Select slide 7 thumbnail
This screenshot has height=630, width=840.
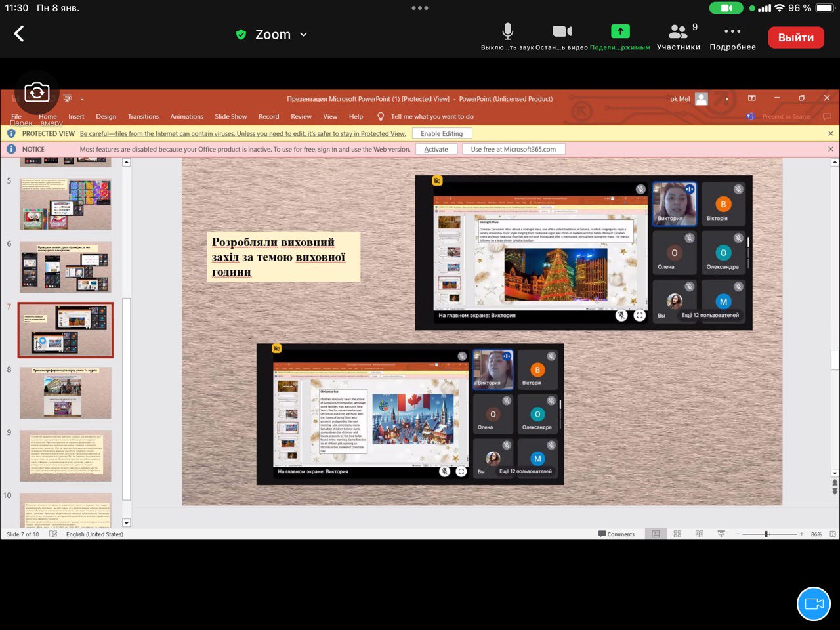click(66, 330)
